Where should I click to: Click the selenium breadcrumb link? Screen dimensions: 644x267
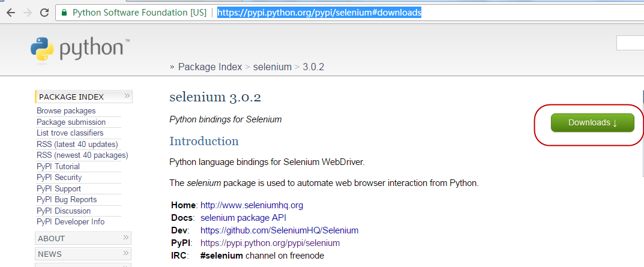[x=272, y=67]
